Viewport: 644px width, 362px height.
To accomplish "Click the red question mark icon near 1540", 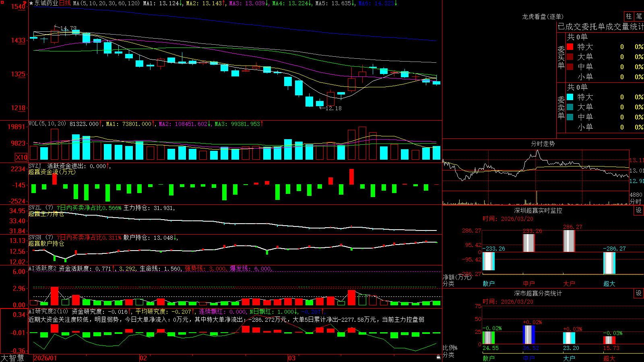I will coord(25,3).
